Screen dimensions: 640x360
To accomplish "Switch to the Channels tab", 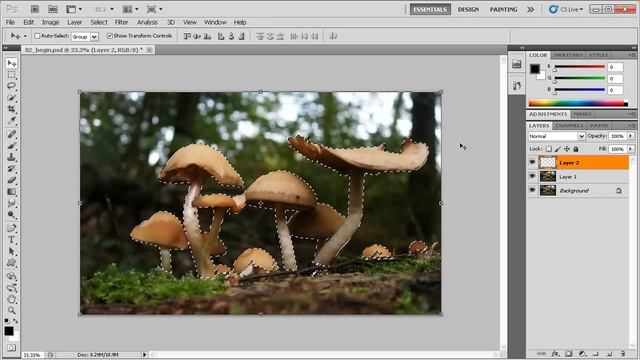I will coord(569,126).
